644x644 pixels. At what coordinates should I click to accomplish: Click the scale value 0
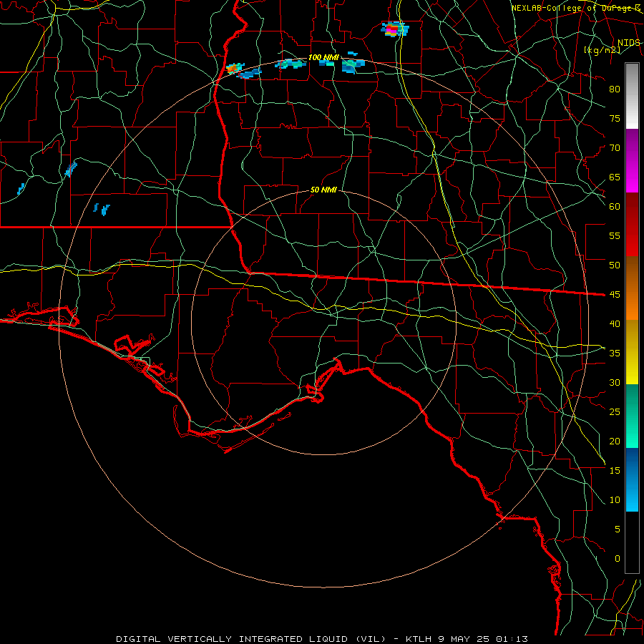click(x=618, y=559)
